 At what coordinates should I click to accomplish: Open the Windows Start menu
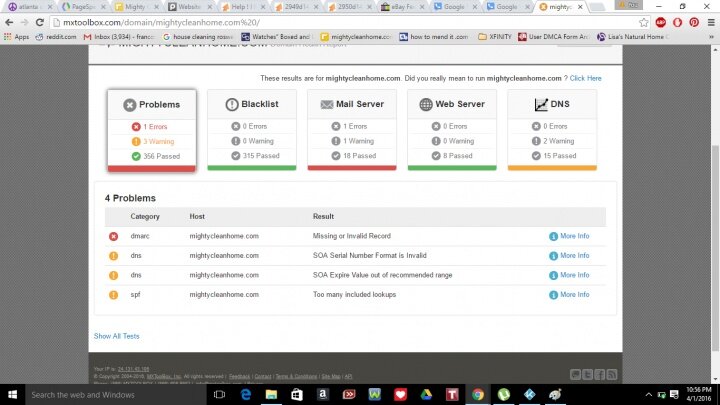pyautogui.click(x=12, y=394)
